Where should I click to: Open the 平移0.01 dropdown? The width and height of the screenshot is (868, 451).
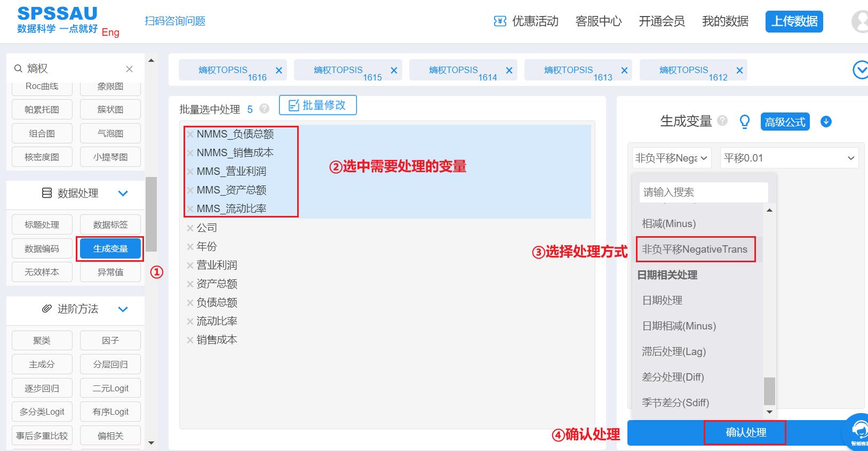click(789, 158)
